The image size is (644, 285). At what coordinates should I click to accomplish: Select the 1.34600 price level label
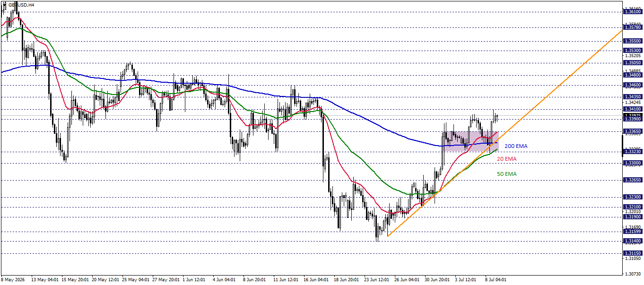point(633,85)
